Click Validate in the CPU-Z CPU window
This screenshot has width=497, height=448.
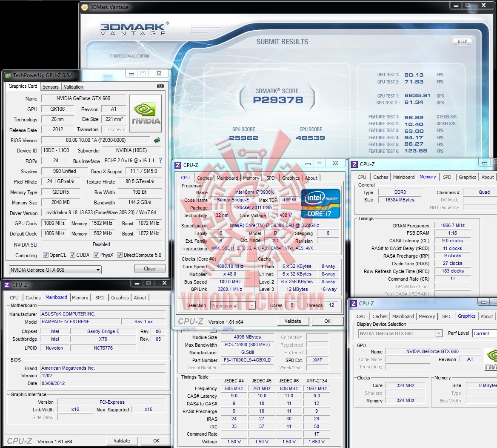(x=293, y=321)
